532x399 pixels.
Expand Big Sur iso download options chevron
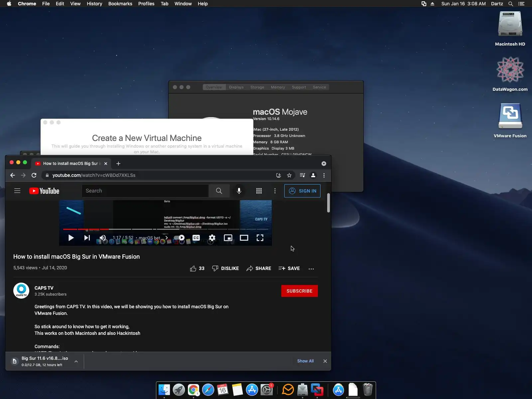[x=76, y=361]
